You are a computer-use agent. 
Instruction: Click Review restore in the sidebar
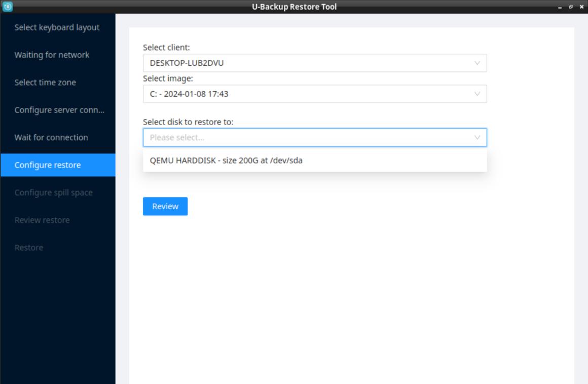pos(42,220)
